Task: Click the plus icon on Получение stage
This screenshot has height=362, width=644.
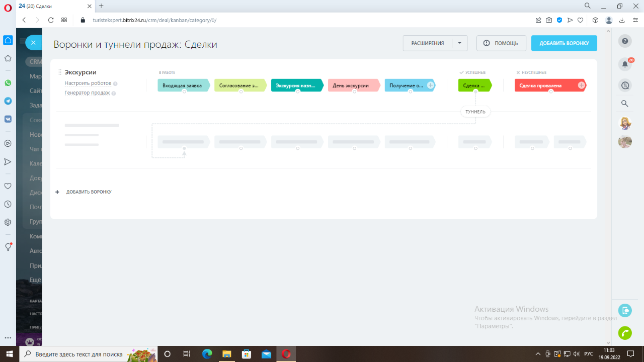Action: 431,85
